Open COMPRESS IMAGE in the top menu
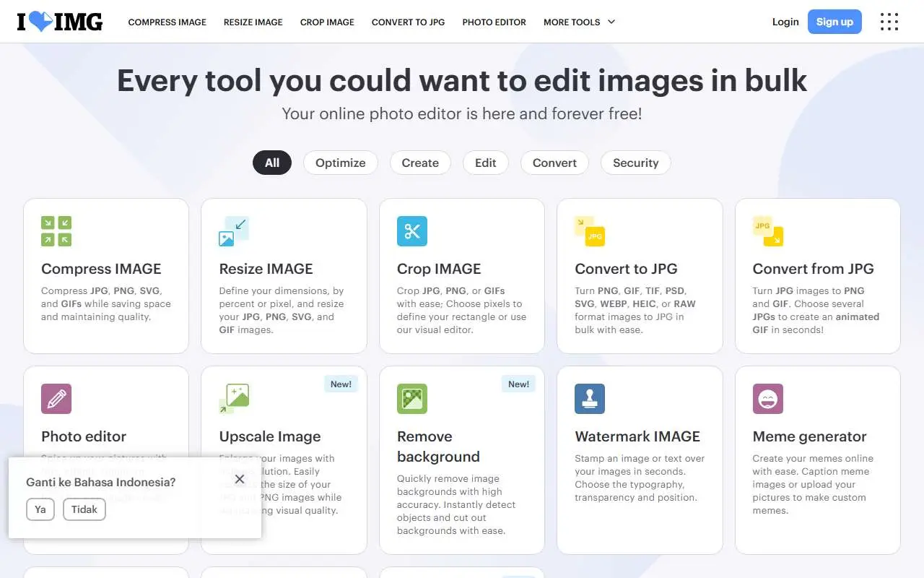924x578 pixels. coord(167,22)
